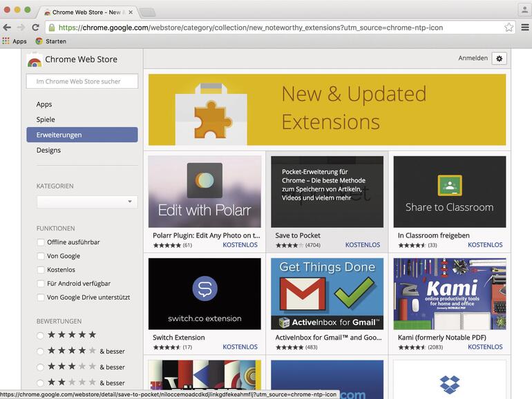Open a new tab with the tab button
Image resolution: width=532 pixels, height=399 pixels.
pos(148,12)
